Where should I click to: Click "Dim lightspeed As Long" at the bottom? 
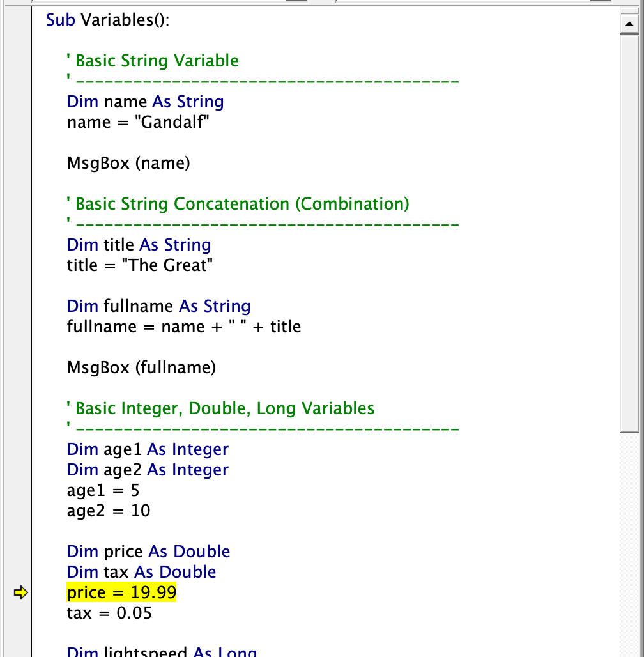[x=162, y=651]
